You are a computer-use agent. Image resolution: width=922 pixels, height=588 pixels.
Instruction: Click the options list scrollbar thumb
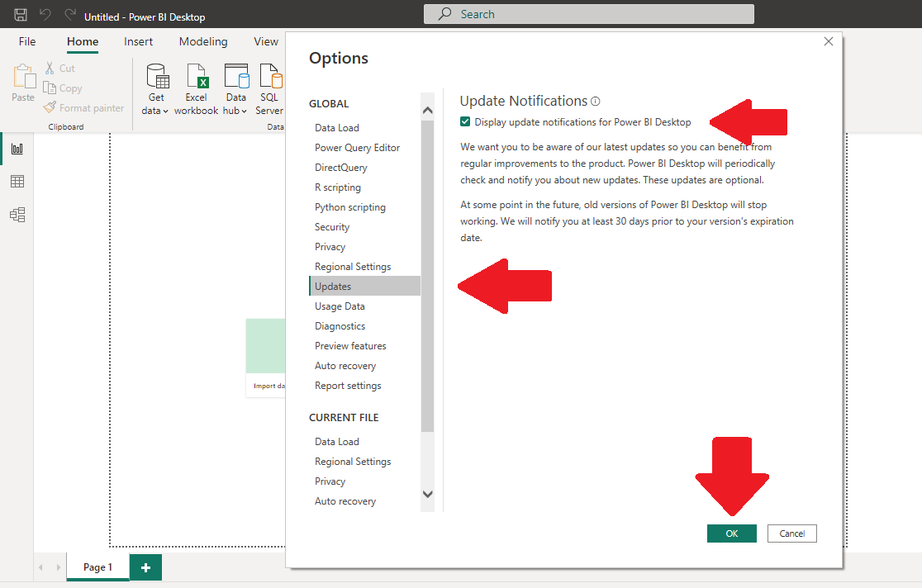pos(427,277)
